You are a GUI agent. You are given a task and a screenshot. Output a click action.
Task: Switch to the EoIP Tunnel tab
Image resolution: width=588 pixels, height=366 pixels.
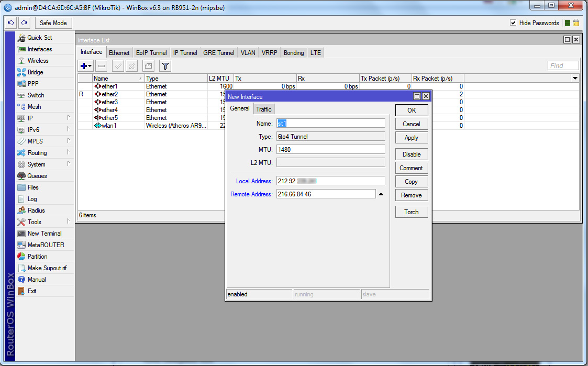(x=151, y=53)
